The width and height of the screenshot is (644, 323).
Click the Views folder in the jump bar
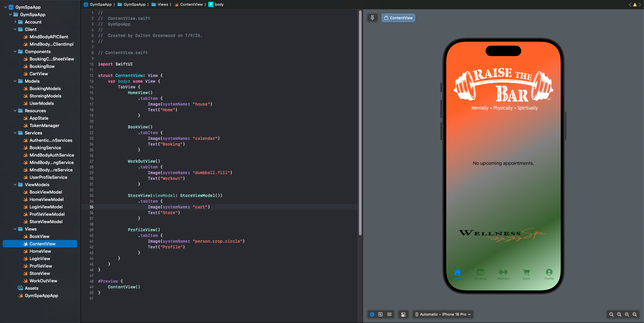[x=160, y=4]
